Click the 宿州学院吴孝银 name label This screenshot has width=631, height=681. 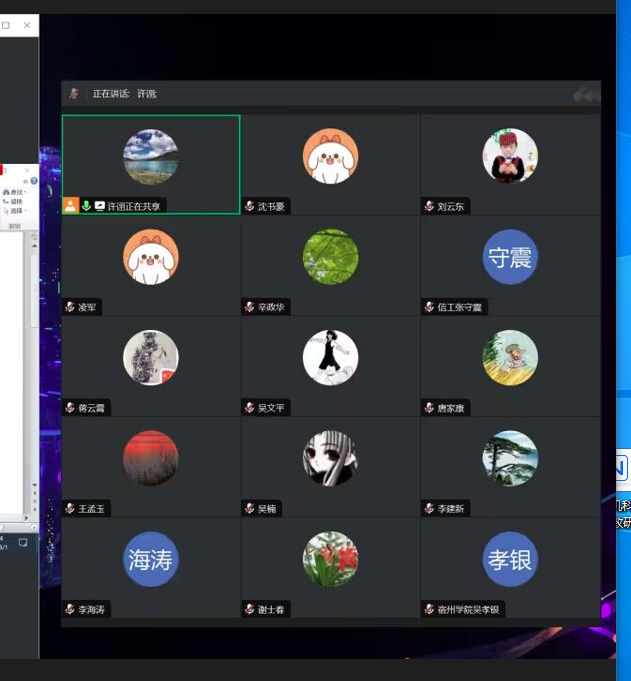pyautogui.click(x=468, y=610)
